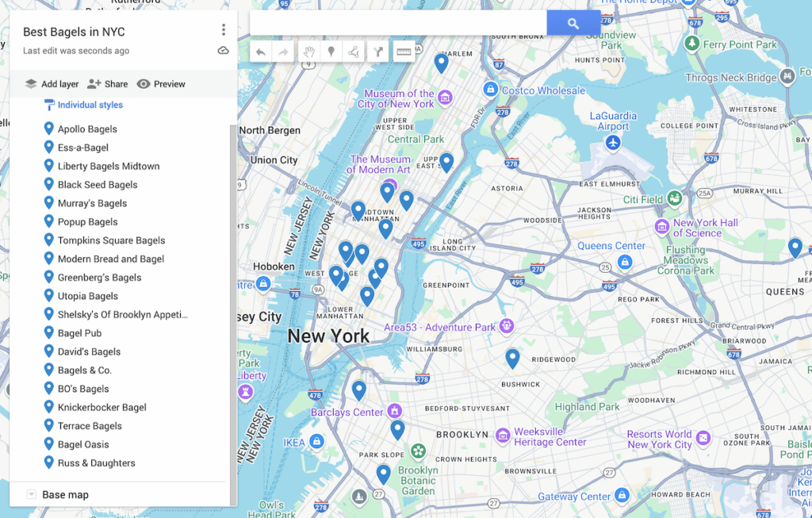Select Bagels & Co. entry
Image resolution: width=812 pixels, height=518 pixels.
click(x=84, y=370)
